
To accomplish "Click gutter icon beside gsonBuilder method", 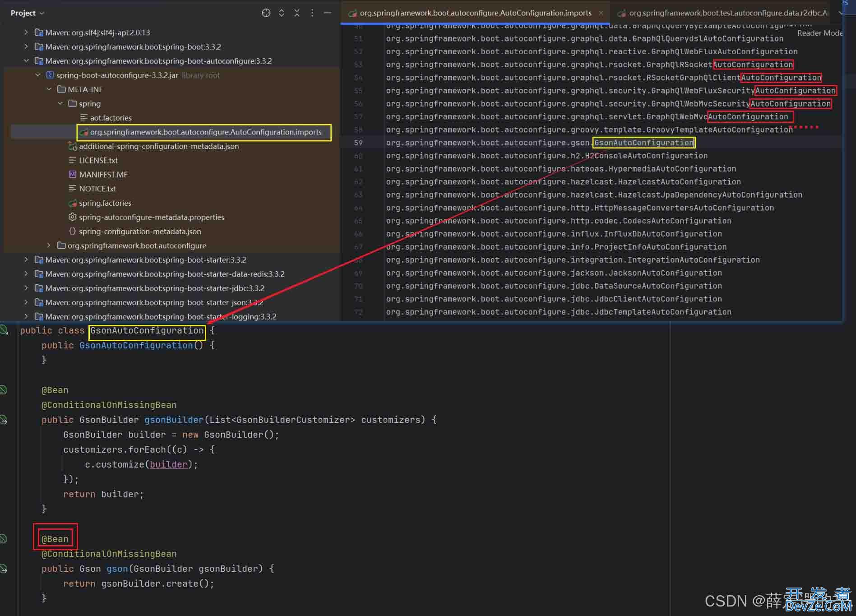I will [4, 420].
